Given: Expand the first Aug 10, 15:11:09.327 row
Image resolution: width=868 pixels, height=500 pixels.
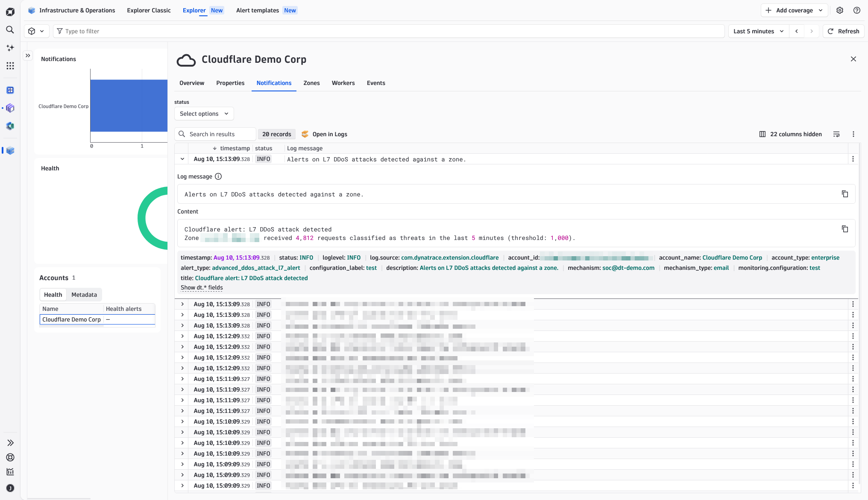Looking at the screenshot, I should (x=182, y=379).
